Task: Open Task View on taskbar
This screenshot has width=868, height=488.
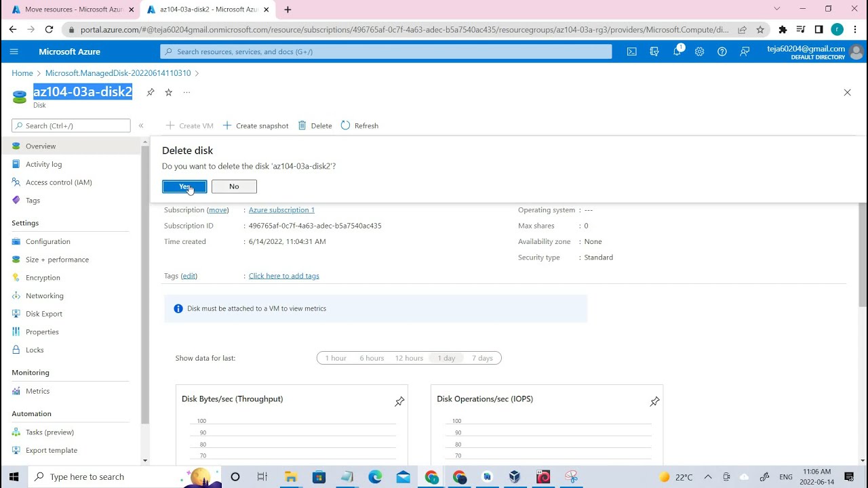Action: pos(262,477)
